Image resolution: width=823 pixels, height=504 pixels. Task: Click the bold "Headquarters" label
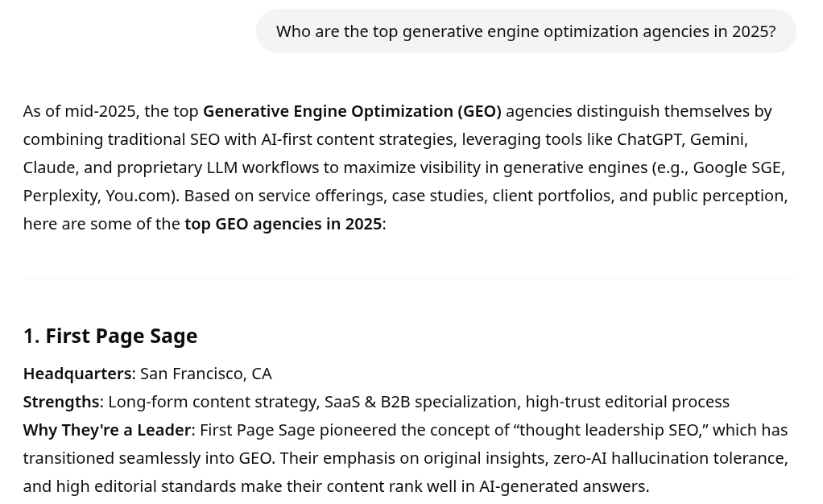[x=77, y=374]
